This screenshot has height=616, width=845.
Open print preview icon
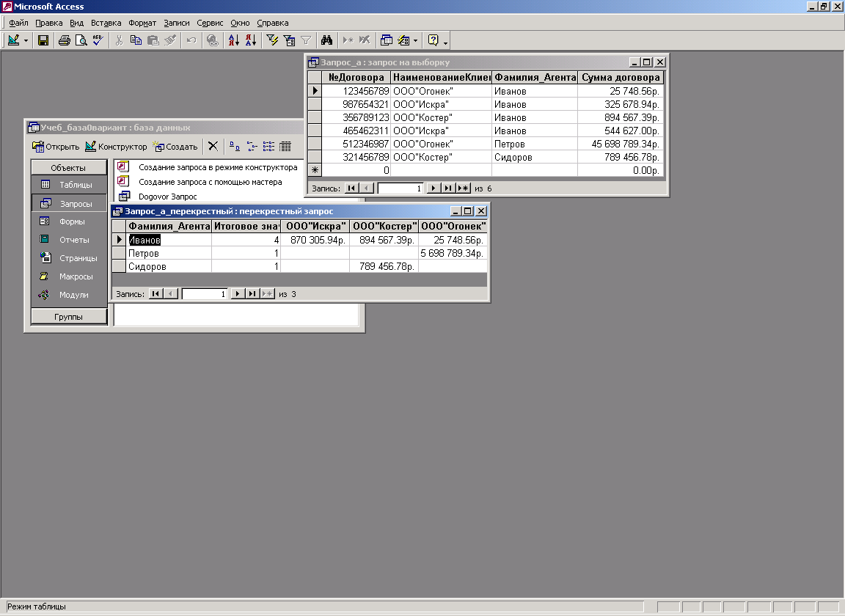pyautogui.click(x=81, y=40)
